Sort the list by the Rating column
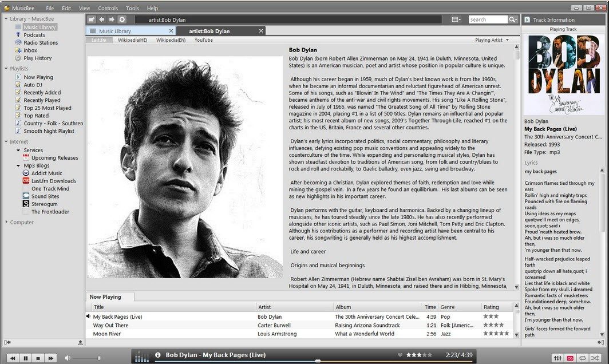The width and height of the screenshot is (609, 364). click(x=497, y=307)
